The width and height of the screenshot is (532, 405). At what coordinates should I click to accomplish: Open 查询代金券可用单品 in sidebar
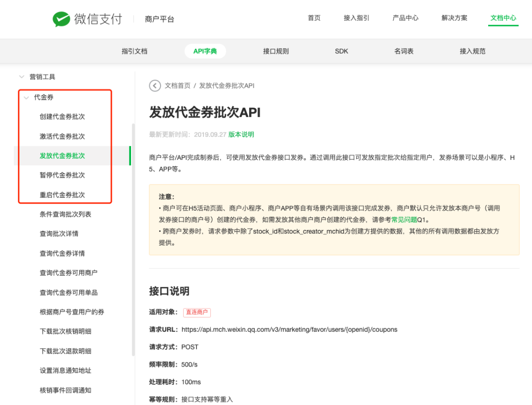(68, 292)
